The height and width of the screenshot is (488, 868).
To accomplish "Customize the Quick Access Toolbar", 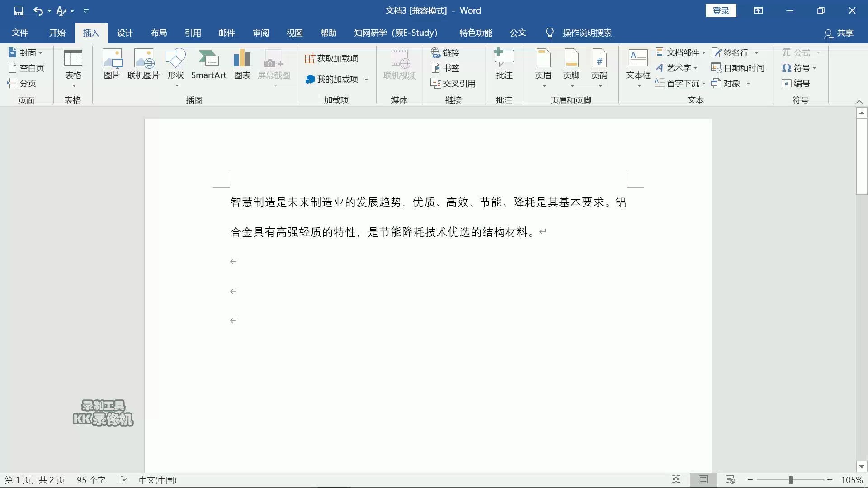I will (86, 11).
